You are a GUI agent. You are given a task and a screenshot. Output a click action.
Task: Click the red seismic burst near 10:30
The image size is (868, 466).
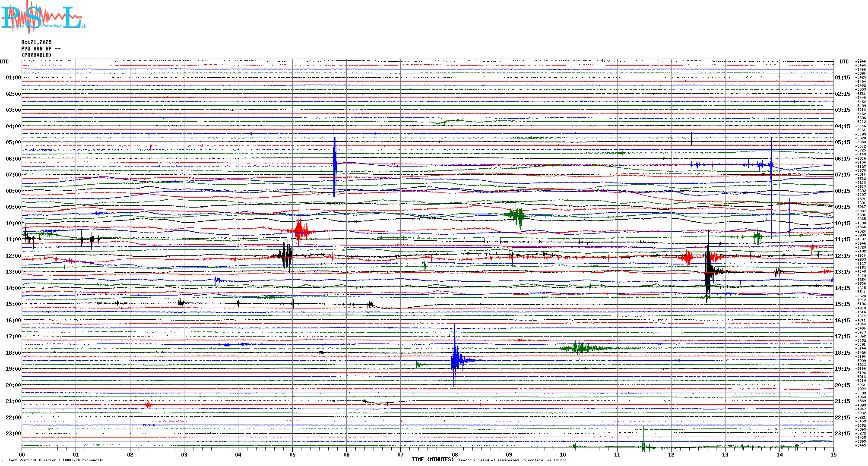pyautogui.click(x=299, y=231)
